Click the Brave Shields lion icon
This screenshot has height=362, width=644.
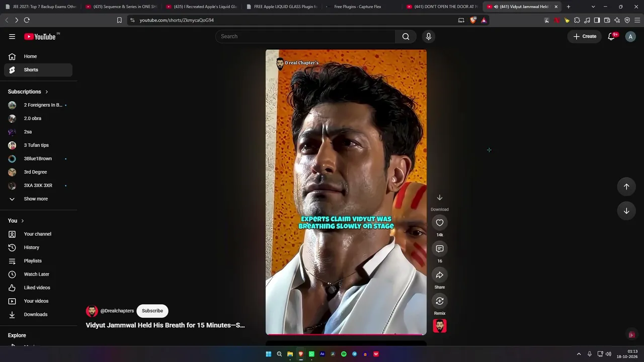[473, 20]
